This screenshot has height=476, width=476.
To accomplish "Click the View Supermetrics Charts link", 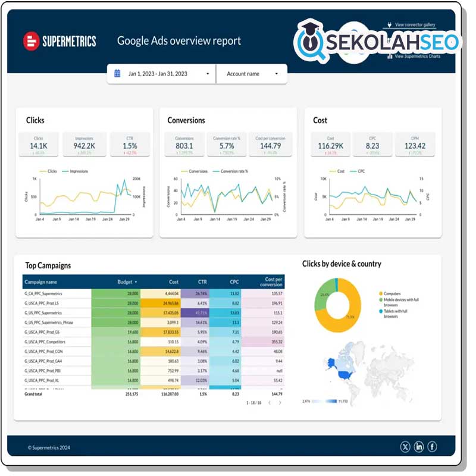I will [x=418, y=56].
